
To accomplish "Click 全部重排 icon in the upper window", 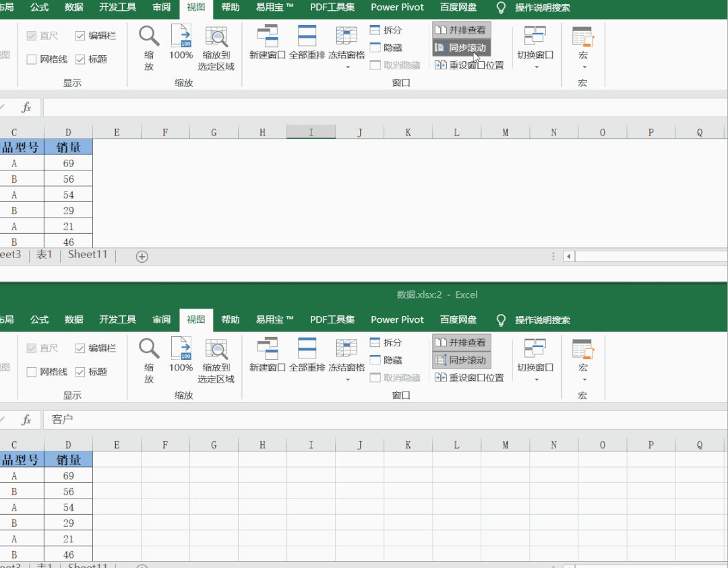I will pyautogui.click(x=307, y=37).
